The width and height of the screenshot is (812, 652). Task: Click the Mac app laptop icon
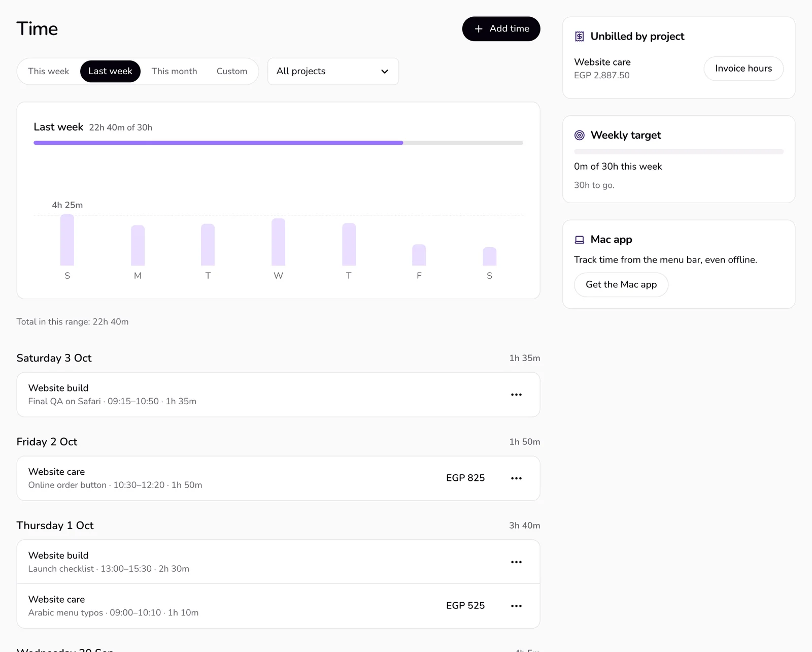click(x=580, y=240)
